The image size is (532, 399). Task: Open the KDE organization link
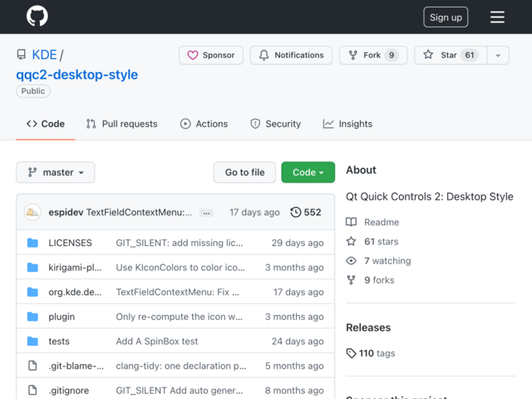44,55
